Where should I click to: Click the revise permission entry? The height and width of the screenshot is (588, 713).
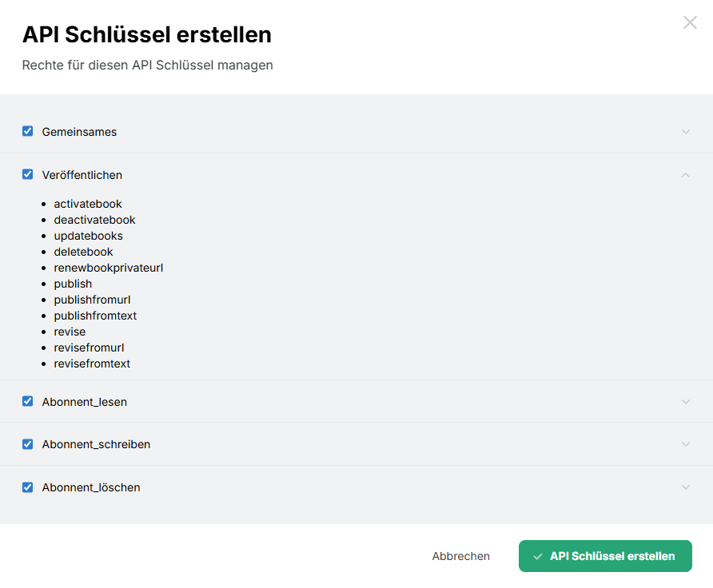tap(70, 332)
